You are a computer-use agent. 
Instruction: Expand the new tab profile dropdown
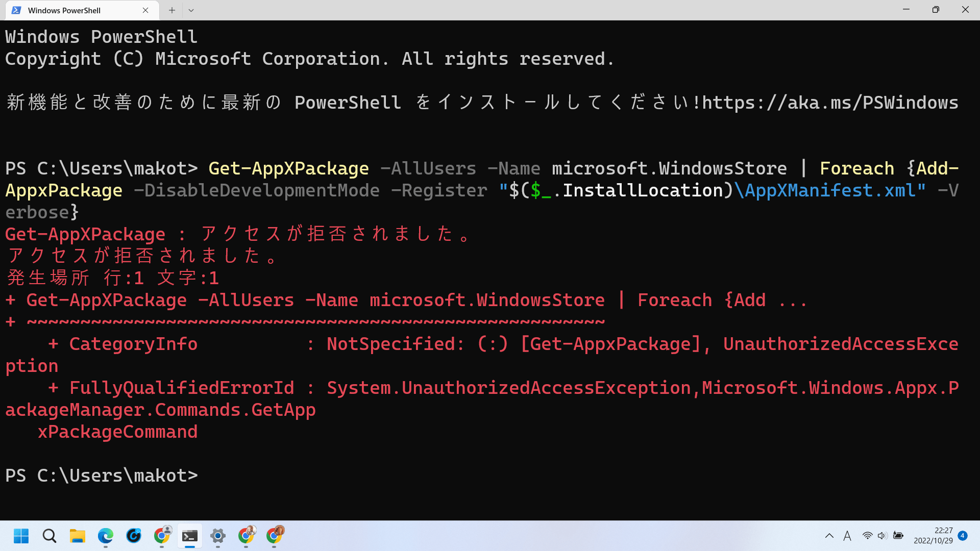tap(191, 10)
